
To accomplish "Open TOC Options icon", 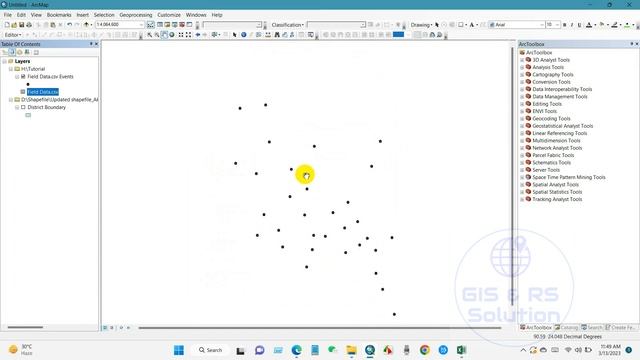I will click(x=36, y=52).
